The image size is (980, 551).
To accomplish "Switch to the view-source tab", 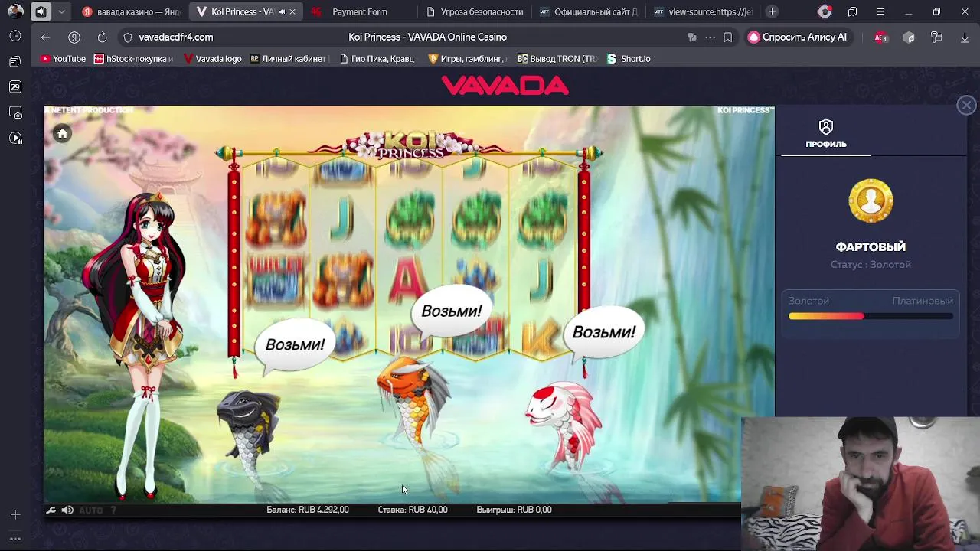I will pyautogui.click(x=703, y=11).
